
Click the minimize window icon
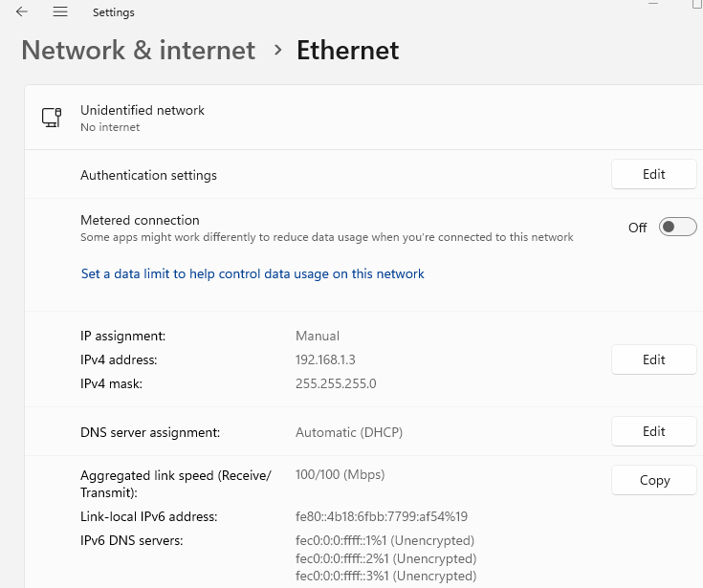[653, 4]
